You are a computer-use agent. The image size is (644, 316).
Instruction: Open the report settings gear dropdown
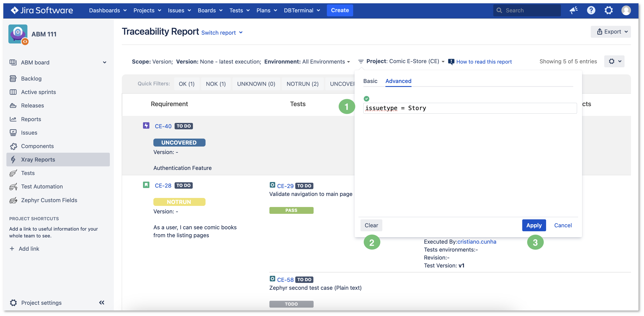pyautogui.click(x=614, y=61)
